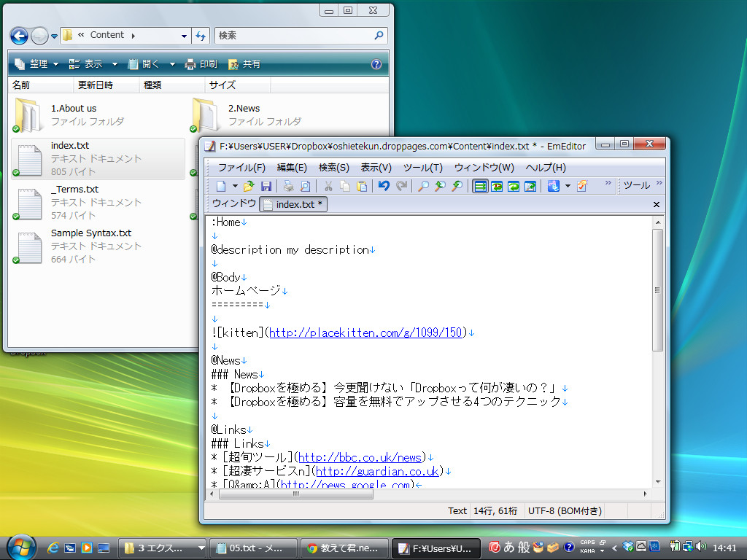Open Find with the magnifier icon
This screenshot has width=747, height=560.
[x=423, y=186]
